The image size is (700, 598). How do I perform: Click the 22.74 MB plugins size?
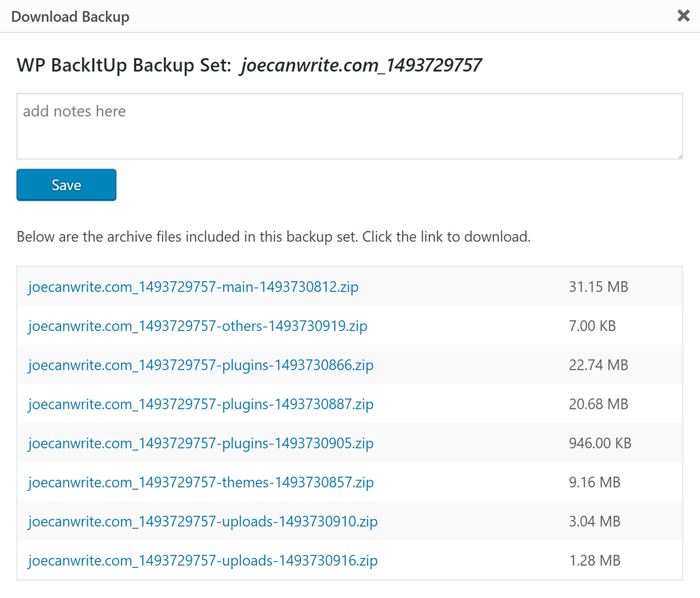coord(598,365)
